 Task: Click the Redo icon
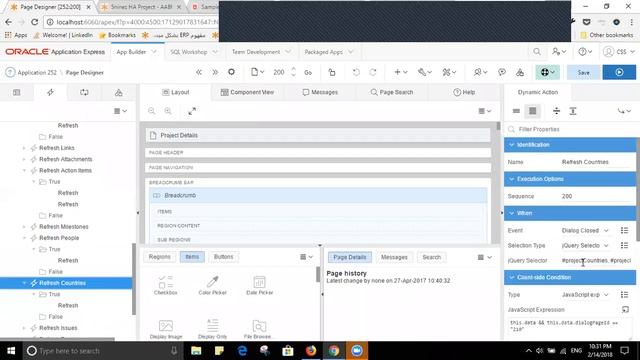pos(373,72)
